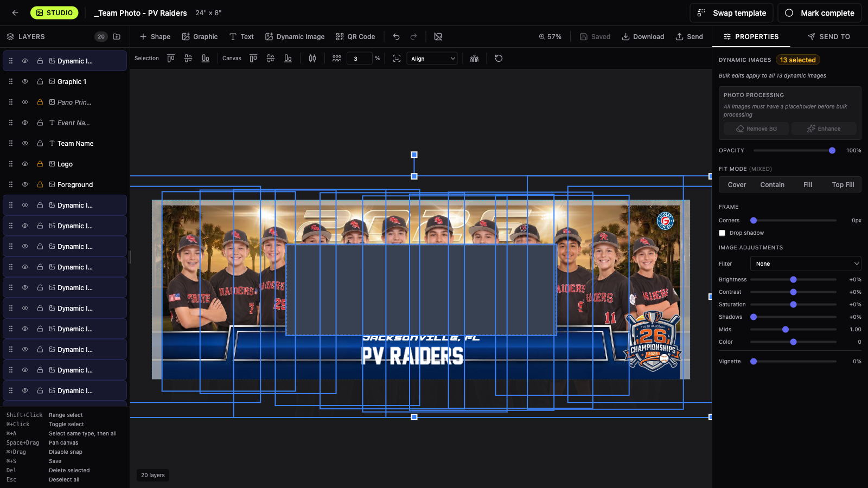This screenshot has width=868, height=488.
Task: Switch to SEND TO tab
Action: (829, 36)
